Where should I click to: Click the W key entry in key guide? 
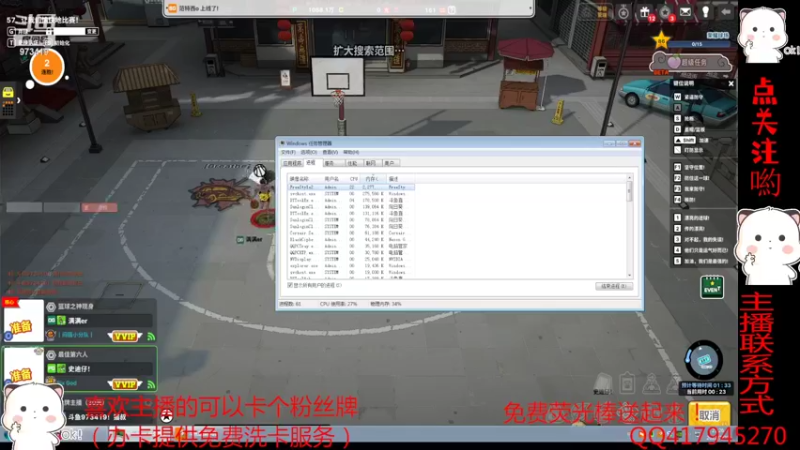click(689, 97)
